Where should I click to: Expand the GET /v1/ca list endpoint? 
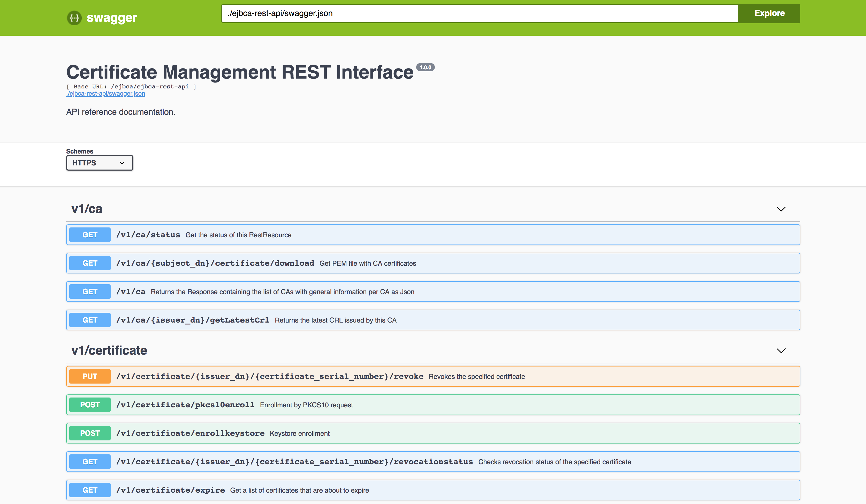click(131, 292)
